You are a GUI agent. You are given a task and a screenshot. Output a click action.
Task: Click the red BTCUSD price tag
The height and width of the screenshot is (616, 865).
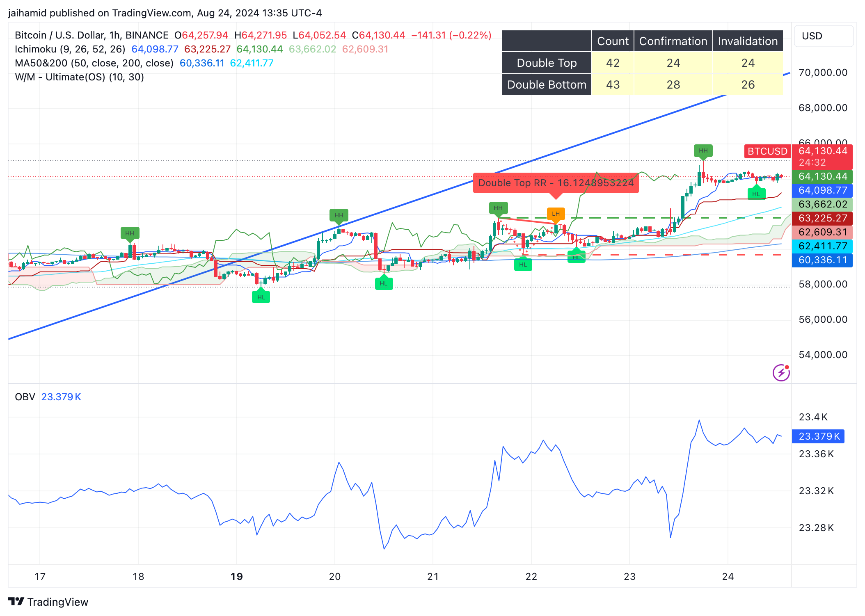[767, 151]
